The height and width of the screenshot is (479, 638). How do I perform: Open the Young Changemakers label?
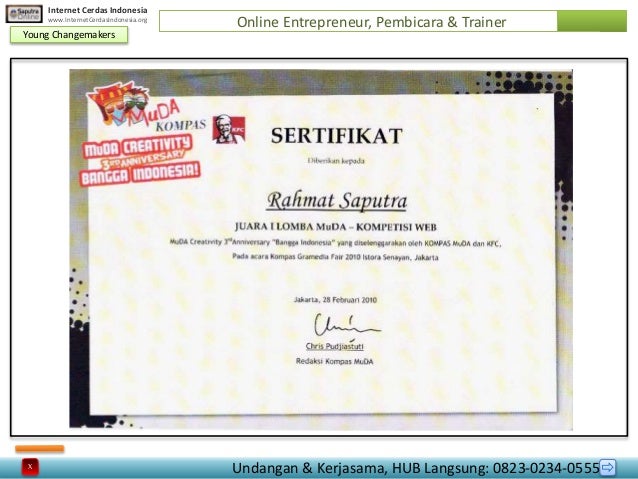69,35
